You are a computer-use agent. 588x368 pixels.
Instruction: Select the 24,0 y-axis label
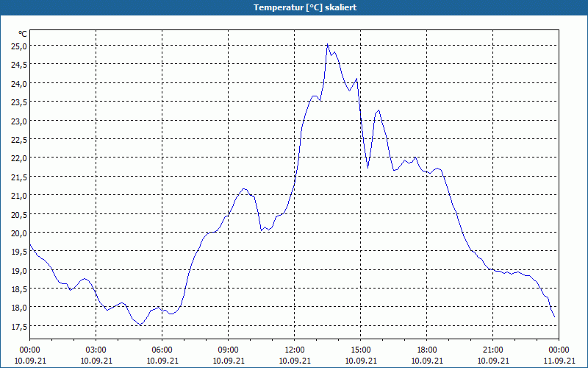coord(20,84)
